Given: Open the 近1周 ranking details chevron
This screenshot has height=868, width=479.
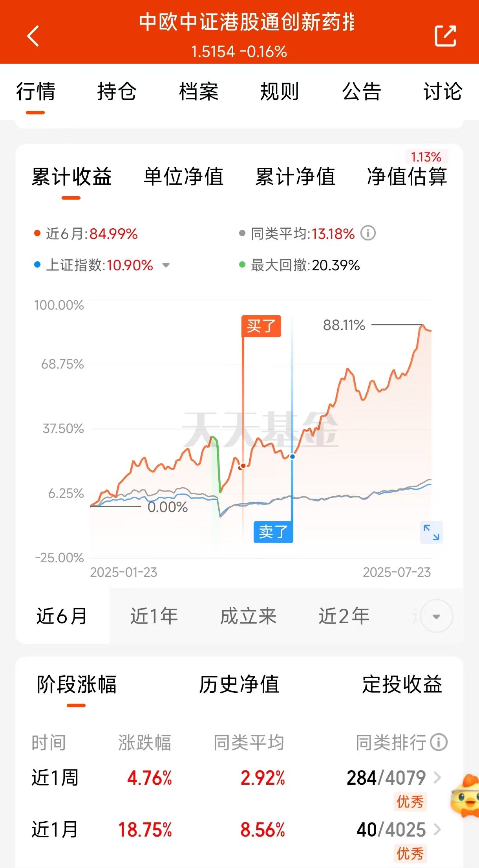Looking at the screenshot, I should [x=437, y=777].
